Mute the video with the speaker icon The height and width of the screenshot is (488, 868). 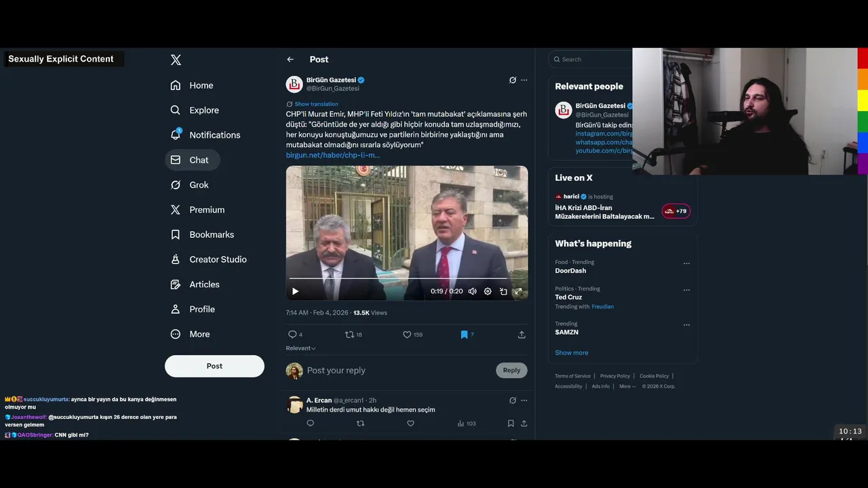pyautogui.click(x=473, y=291)
